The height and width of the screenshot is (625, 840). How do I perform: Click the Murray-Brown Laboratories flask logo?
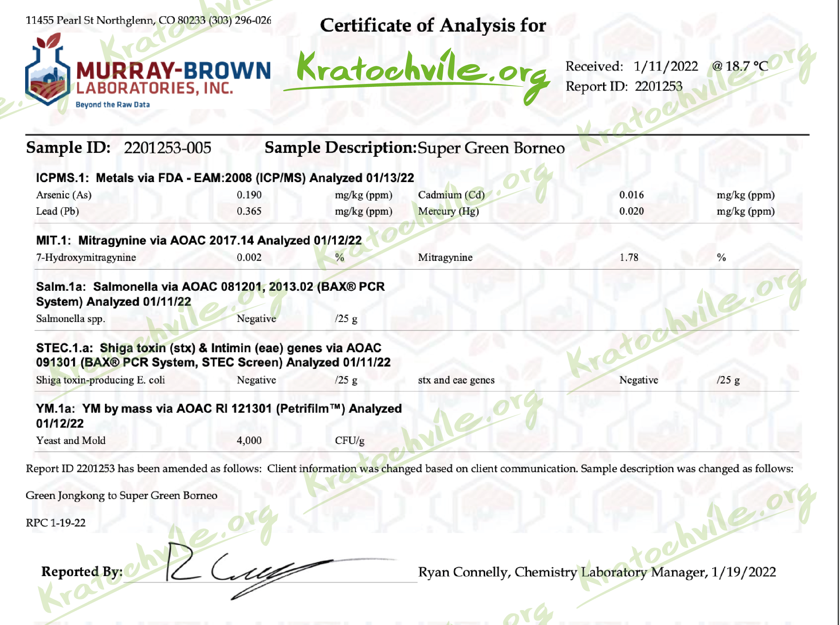pyautogui.click(x=48, y=70)
